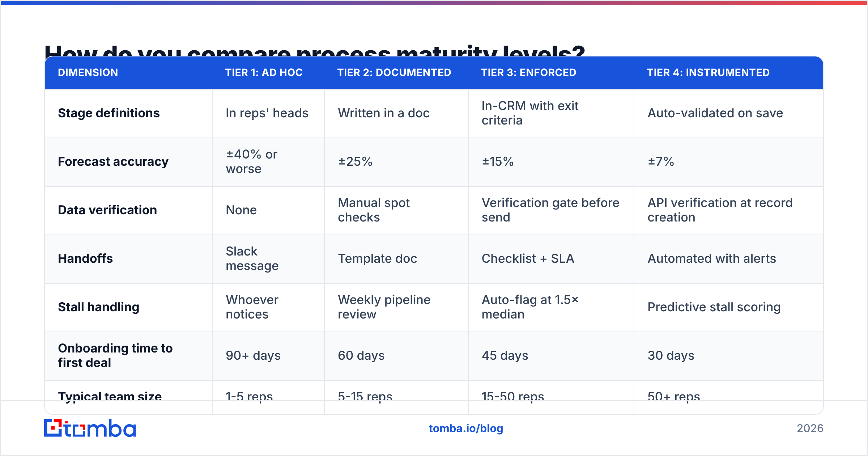Open the tomba.io/blog link
Image resolution: width=868 pixels, height=456 pixels.
coord(466,428)
